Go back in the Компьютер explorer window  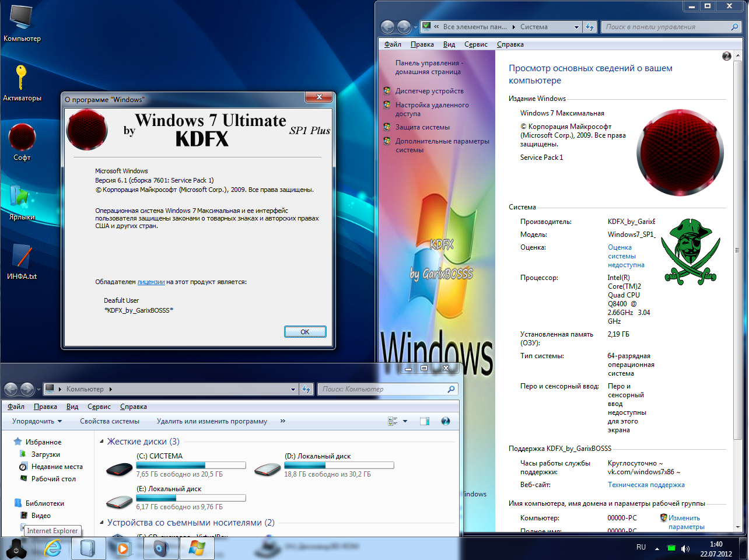pyautogui.click(x=11, y=389)
